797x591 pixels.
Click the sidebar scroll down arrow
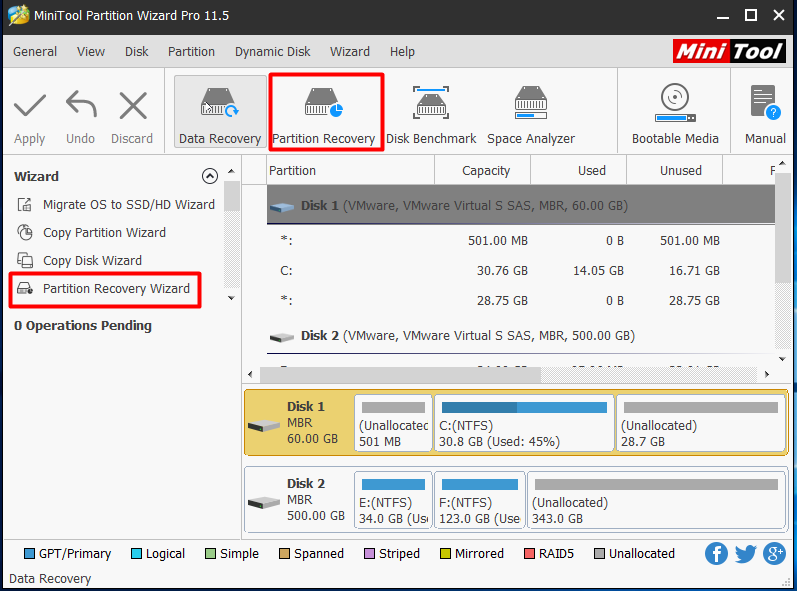[x=231, y=298]
